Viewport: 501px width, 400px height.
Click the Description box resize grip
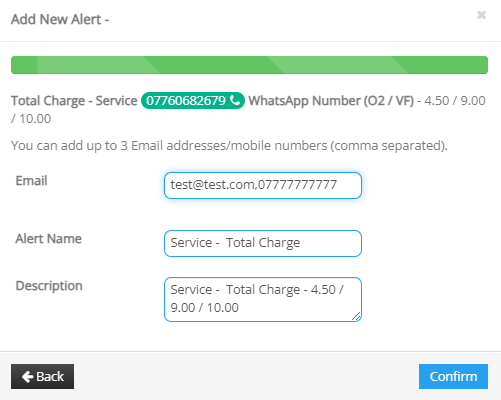[356, 316]
